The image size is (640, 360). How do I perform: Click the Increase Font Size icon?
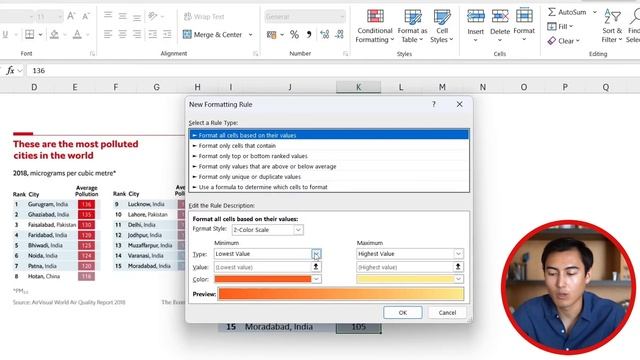click(x=71, y=16)
